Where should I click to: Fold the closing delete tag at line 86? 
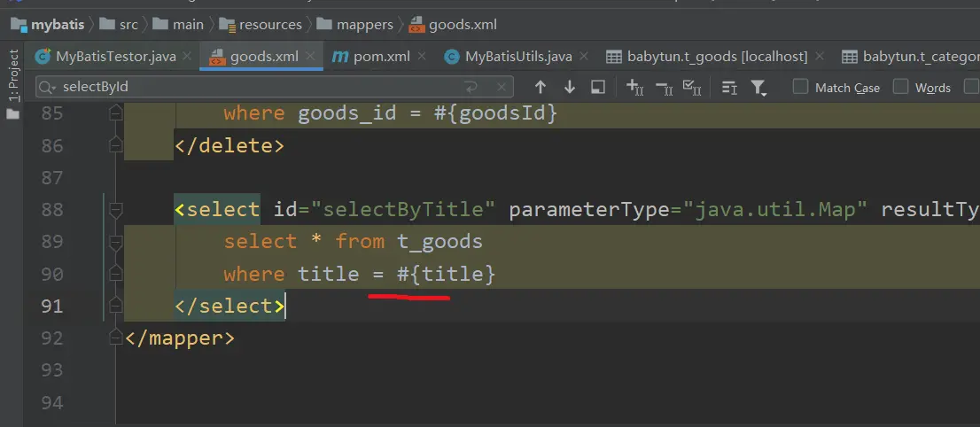(114, 145)
